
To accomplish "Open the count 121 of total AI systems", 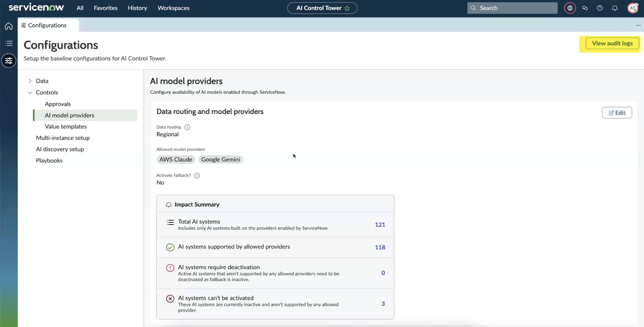I will click(x=380, y=225).
